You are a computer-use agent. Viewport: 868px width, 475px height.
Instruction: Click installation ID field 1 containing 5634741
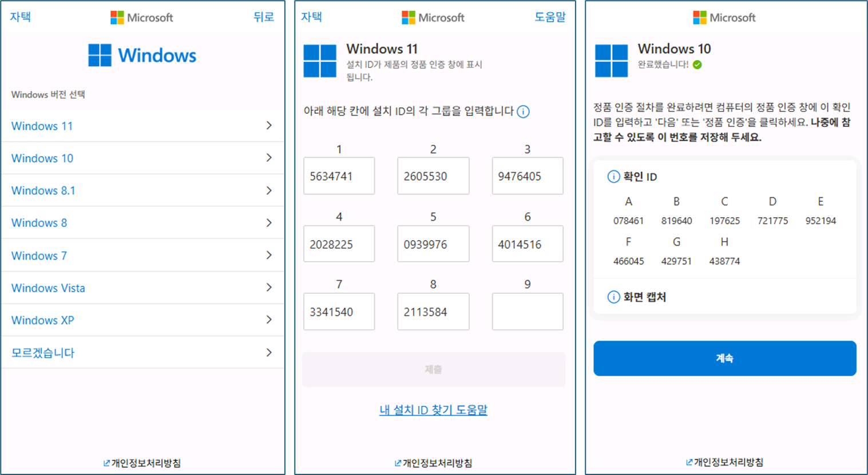click(339, 176)
